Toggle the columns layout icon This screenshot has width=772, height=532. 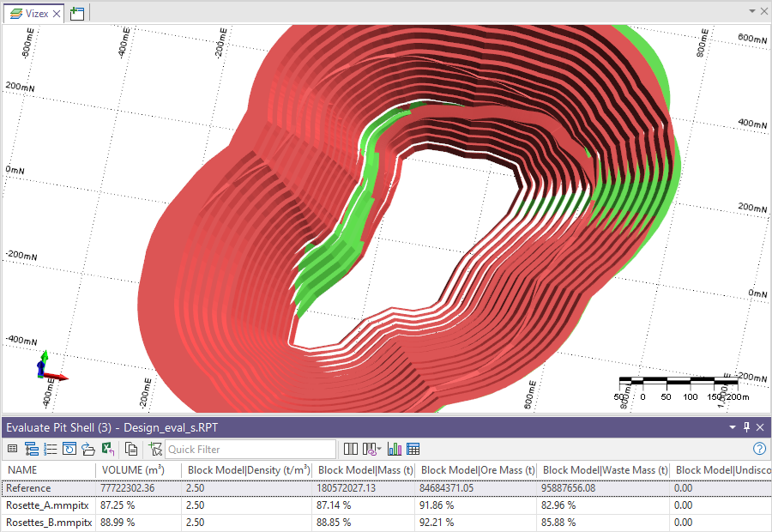pos(351,449)
